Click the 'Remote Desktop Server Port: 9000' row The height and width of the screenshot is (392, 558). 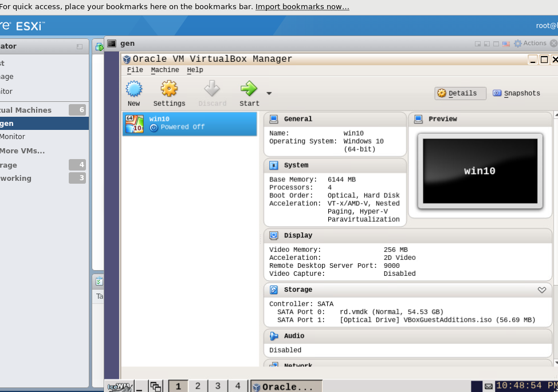pos(335,266)
